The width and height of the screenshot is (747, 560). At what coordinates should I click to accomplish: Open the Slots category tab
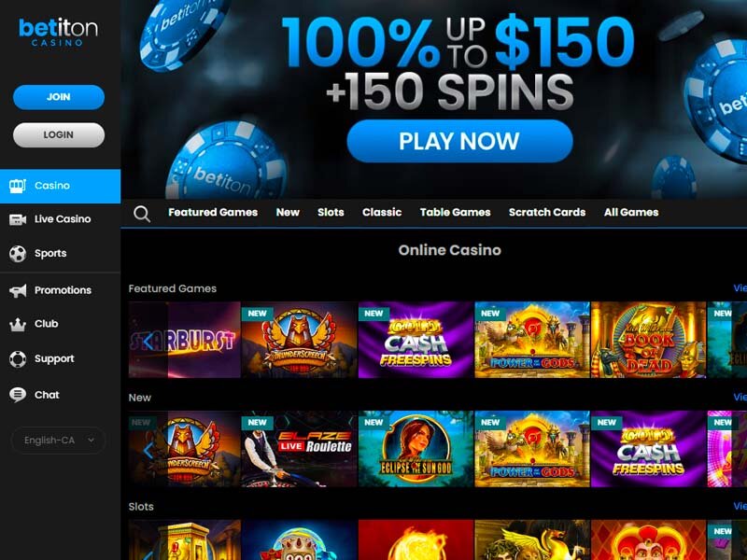coord(331,213)
